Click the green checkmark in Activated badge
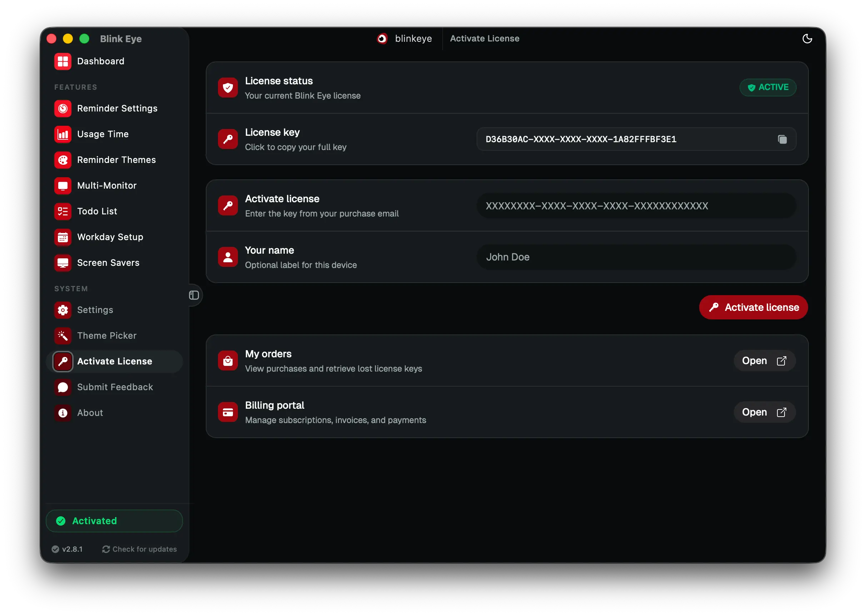The image size is (866, 616). pyautogui.click(x=61, y=522)
